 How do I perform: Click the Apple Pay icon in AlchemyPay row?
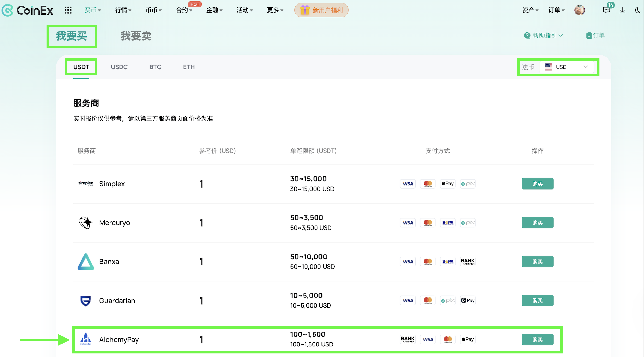click(x=468, y=339)
